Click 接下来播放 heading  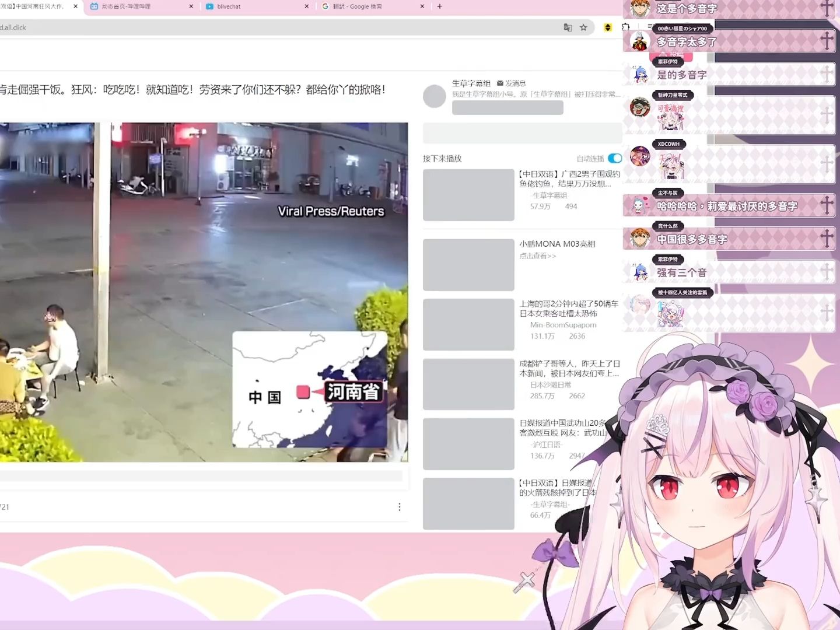442,159
